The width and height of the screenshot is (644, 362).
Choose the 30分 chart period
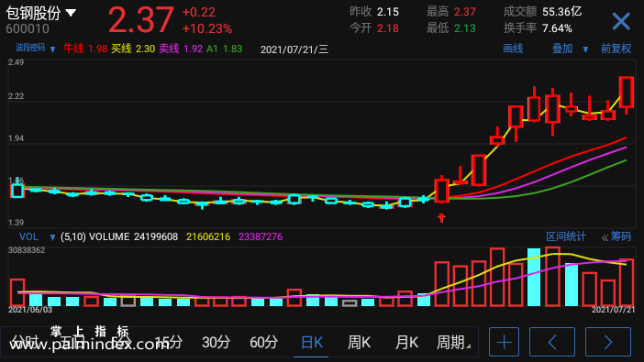(216, 343)
